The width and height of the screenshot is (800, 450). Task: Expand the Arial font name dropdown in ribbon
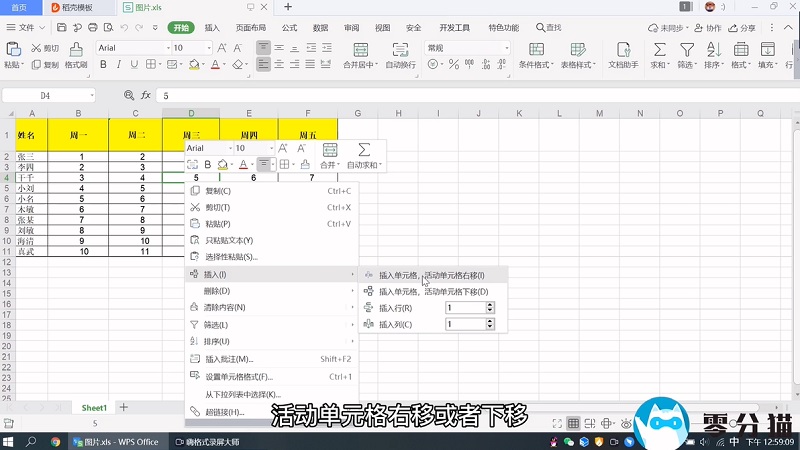[166, 48]
